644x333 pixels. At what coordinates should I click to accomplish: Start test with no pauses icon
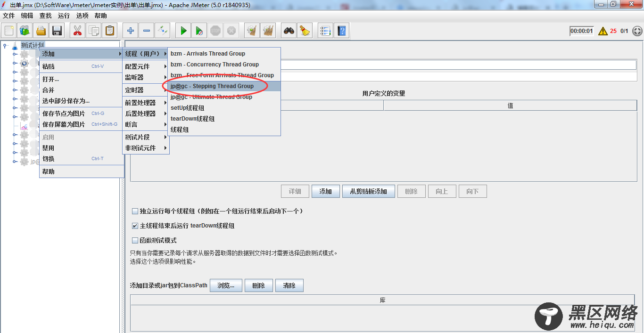pos(199,31)
